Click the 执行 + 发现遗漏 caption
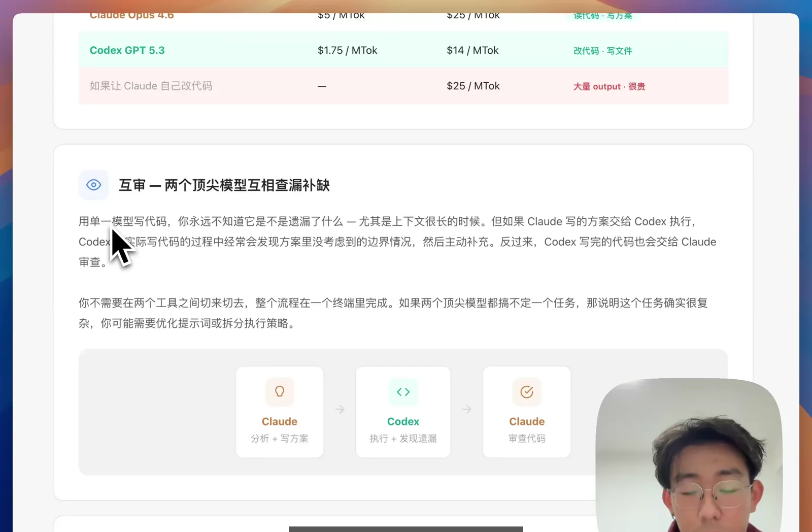 coord(403,439)
